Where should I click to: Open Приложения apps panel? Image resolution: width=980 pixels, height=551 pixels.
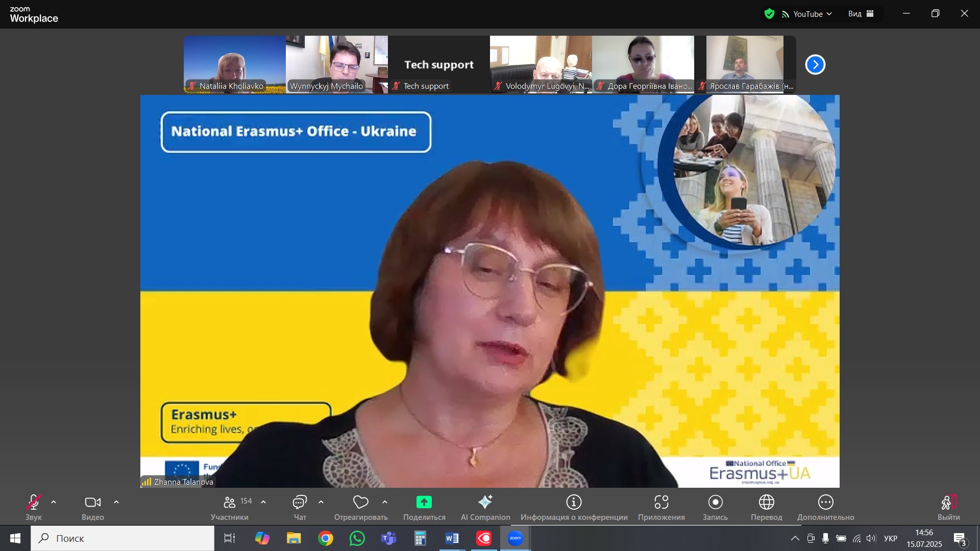[661, 508]
